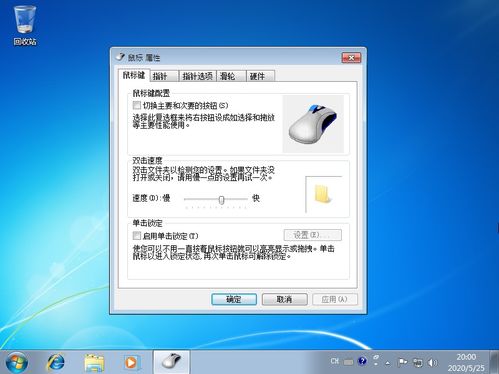Click the 单击锁定 group label
The width and height of the screenshot is (499, 374).
(147, 223)
